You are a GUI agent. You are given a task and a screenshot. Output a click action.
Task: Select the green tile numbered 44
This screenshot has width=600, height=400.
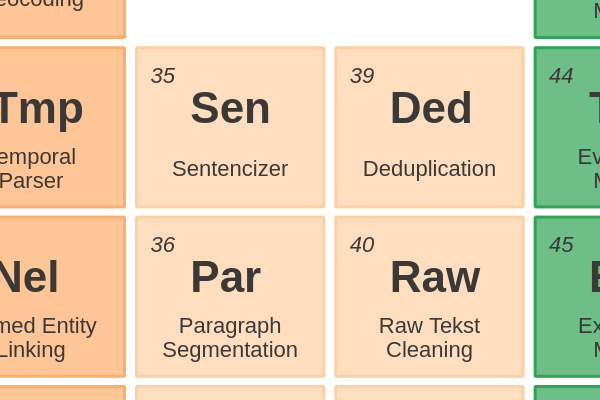coord(567,127)
